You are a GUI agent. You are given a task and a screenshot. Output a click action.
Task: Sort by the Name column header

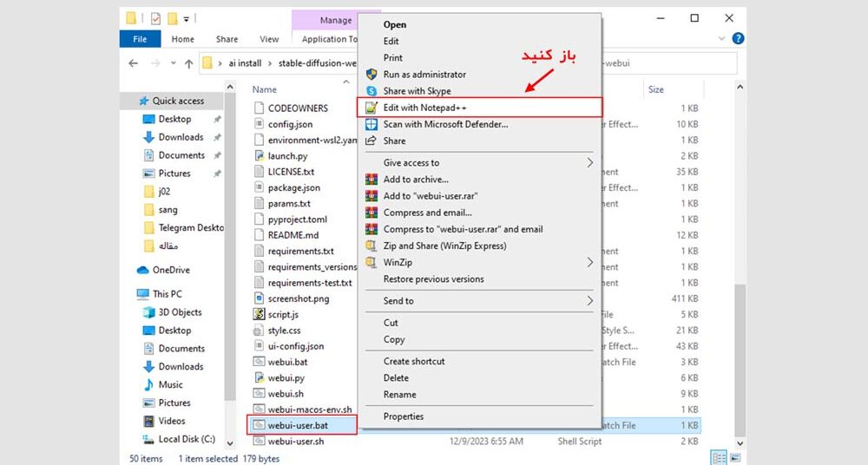coord(265,89)
